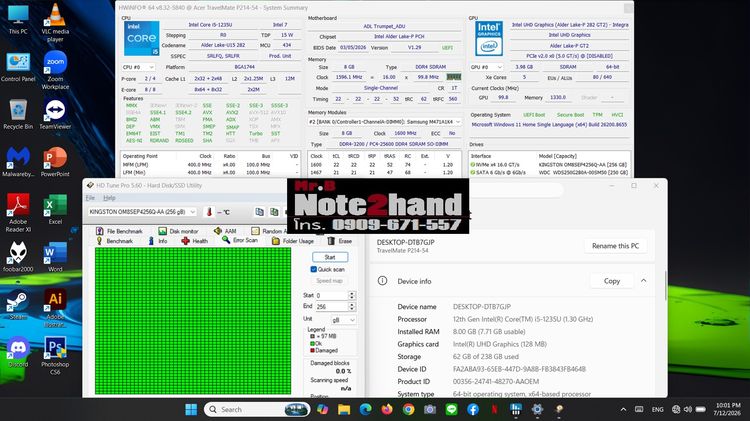Open the Unit gB dropdown in HD Tune
The height and width of the screenshot is (421, 750).
343,320
